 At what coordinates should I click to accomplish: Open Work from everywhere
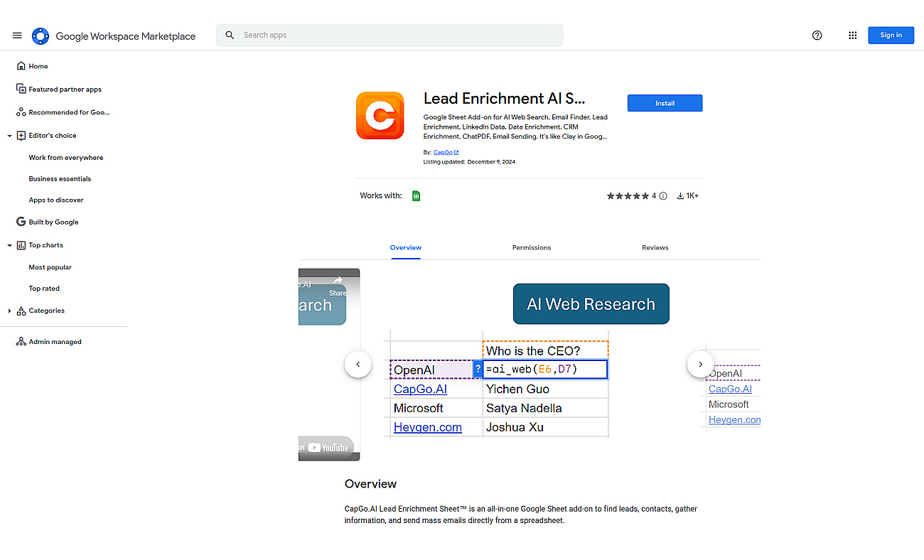[66, 158]
